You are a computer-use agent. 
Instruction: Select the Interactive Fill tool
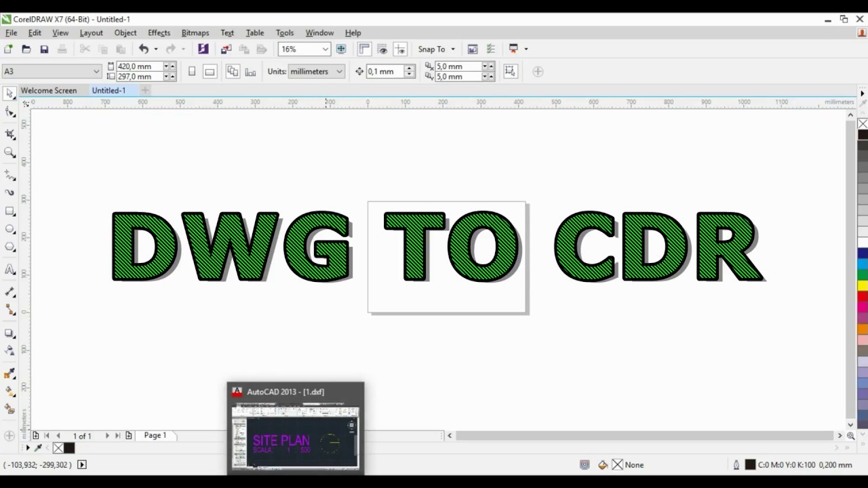point(9,391)
